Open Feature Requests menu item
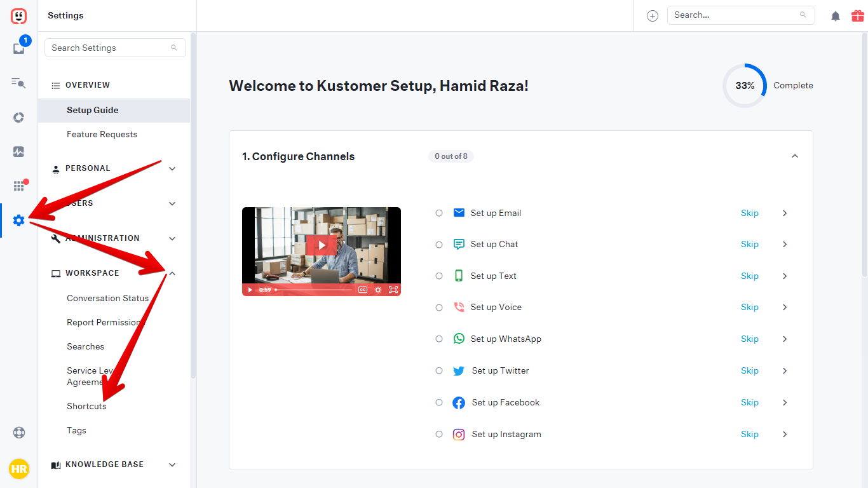The width and height of the screenshot is (868, 488). pyautogui.click(x=102, y=134)
